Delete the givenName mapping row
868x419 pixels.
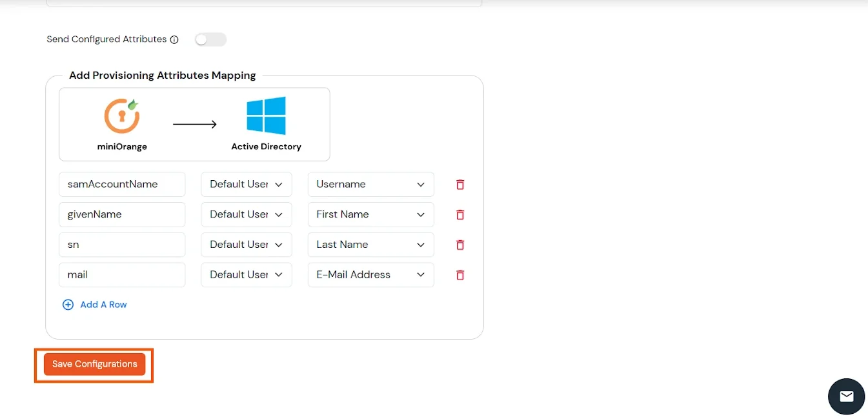pos(460,215)
